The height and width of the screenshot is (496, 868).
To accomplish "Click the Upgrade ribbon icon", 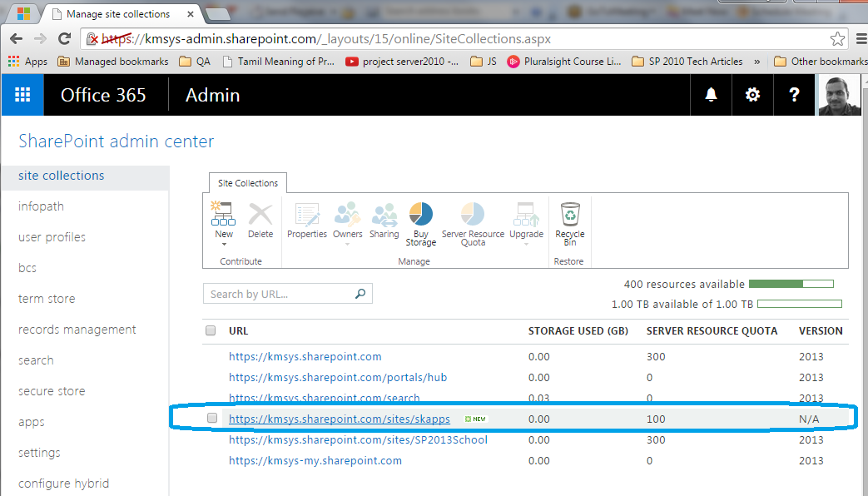I will tap(526, 214).
